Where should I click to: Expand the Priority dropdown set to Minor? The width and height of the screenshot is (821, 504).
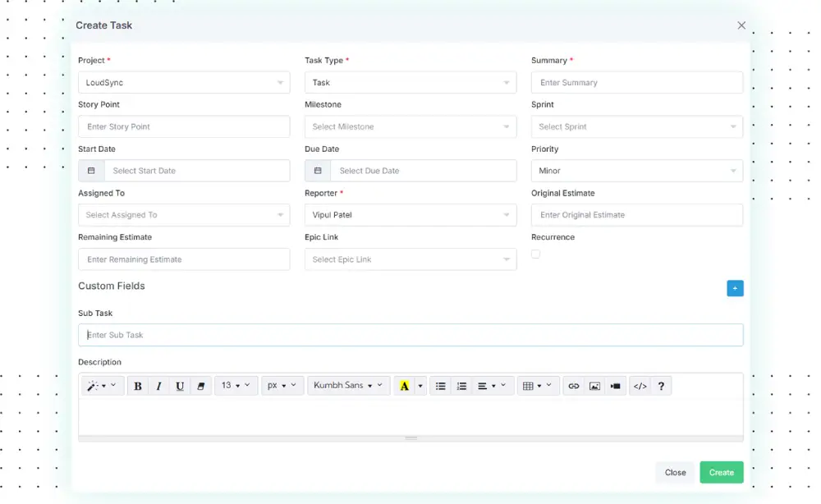point(637,171)
